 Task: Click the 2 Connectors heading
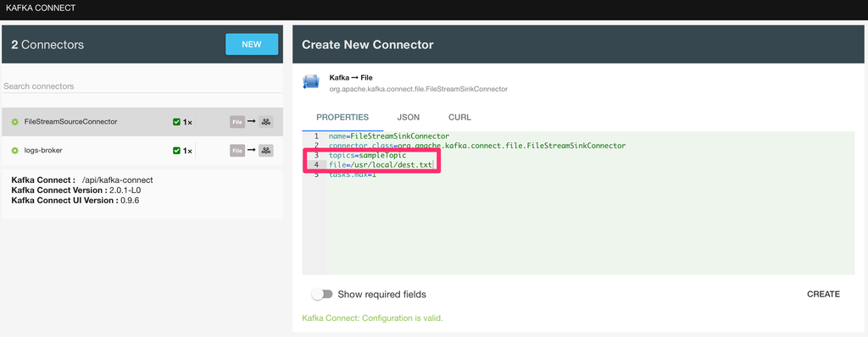click(x=47, y=45)
